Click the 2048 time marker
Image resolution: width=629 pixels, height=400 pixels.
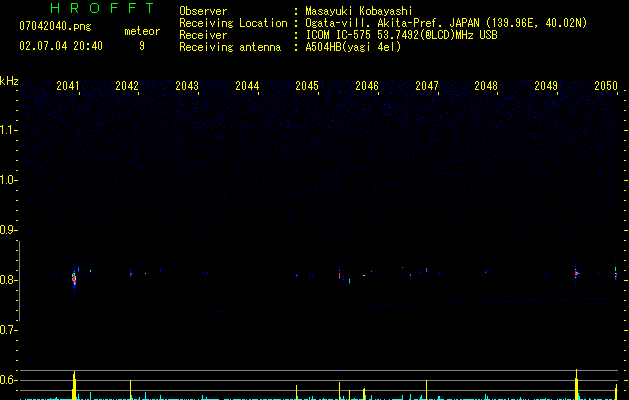point(486,86)
